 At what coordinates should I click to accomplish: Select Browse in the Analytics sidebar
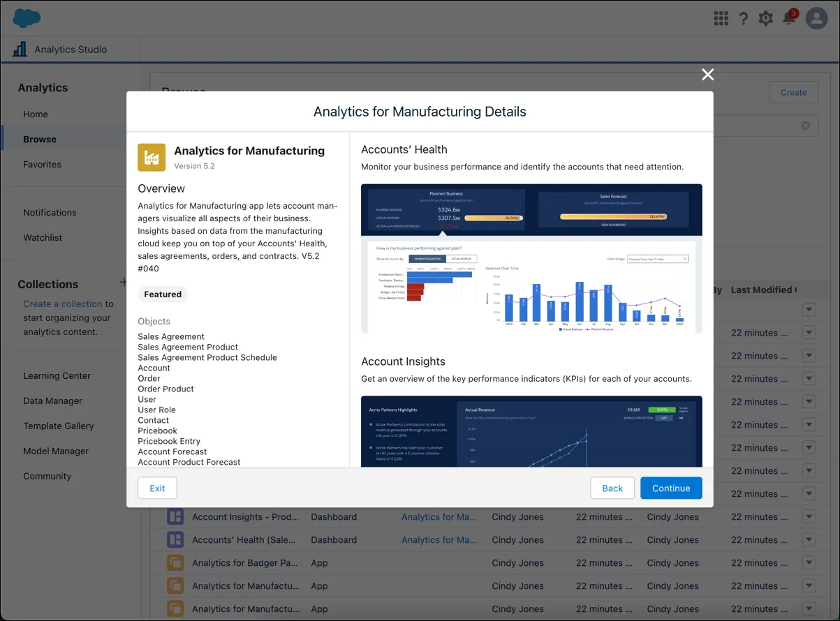coord(40,140)
